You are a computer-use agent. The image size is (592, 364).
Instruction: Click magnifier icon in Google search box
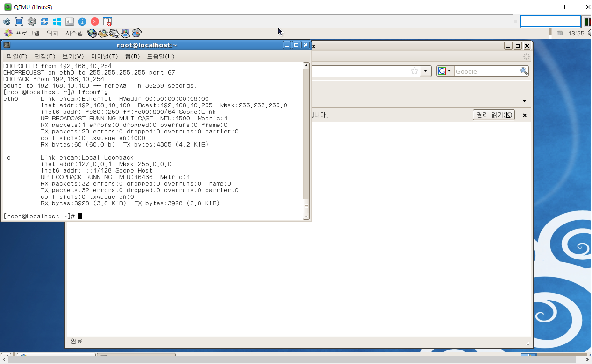524,71
